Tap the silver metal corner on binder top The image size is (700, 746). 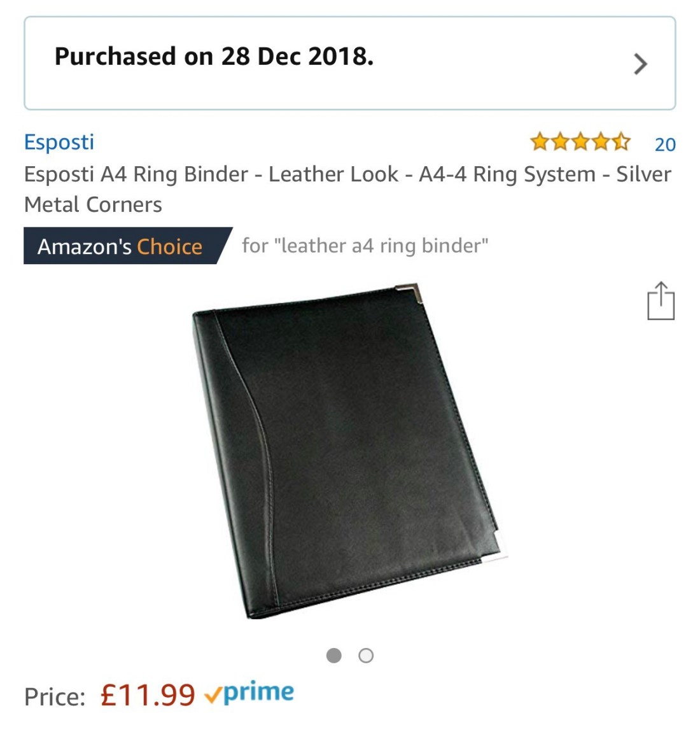(x=410, y=293)
